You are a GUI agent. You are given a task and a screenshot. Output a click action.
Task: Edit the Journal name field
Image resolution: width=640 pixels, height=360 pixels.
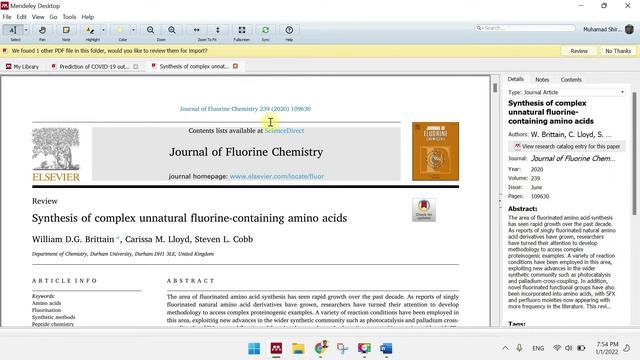pyautogui.click(x=573, y=158)
